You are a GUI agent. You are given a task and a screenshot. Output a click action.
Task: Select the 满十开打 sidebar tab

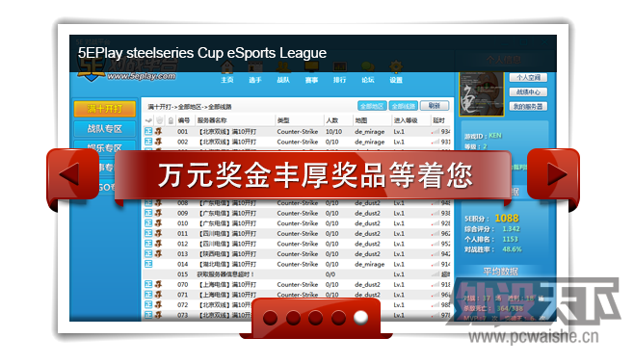[104, 109]
